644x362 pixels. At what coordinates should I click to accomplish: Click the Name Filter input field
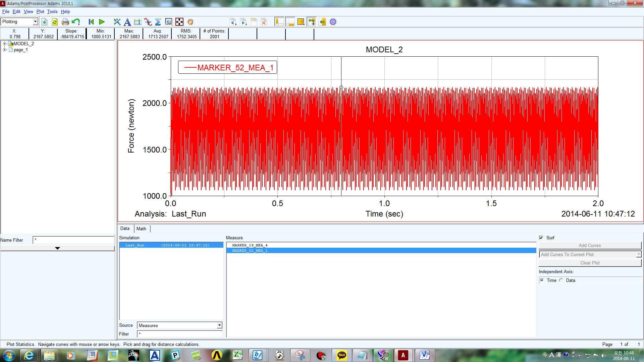coord(73,240)
